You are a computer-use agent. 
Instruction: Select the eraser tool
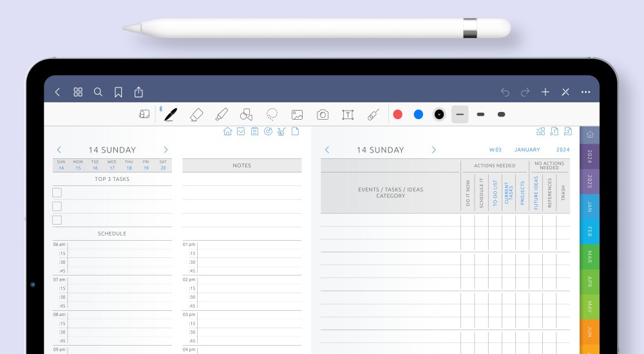196,115
